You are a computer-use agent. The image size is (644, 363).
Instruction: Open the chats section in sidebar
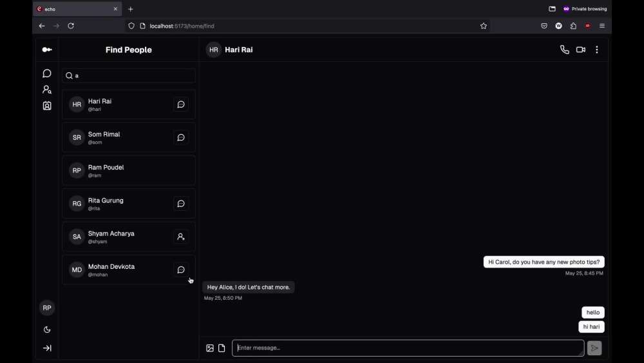47,73
